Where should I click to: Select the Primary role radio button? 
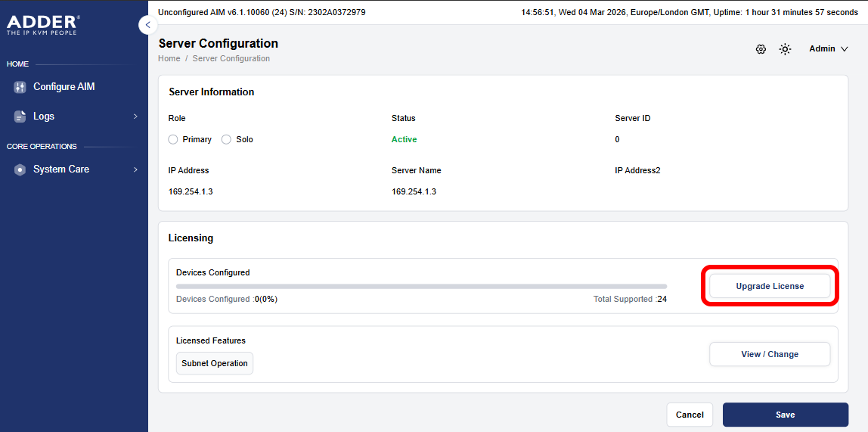point(172,139)
